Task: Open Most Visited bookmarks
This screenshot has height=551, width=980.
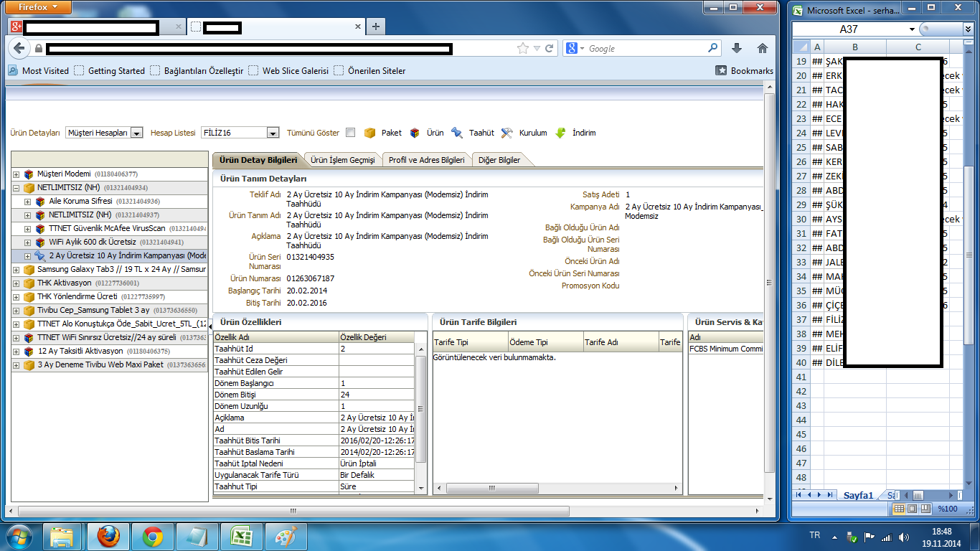Action: pyautogui.click(x=39, y=71)
